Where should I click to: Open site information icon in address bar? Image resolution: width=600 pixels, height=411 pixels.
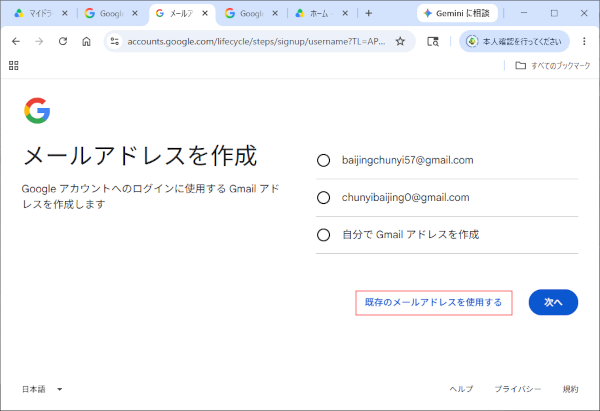[x=114, y=41]
